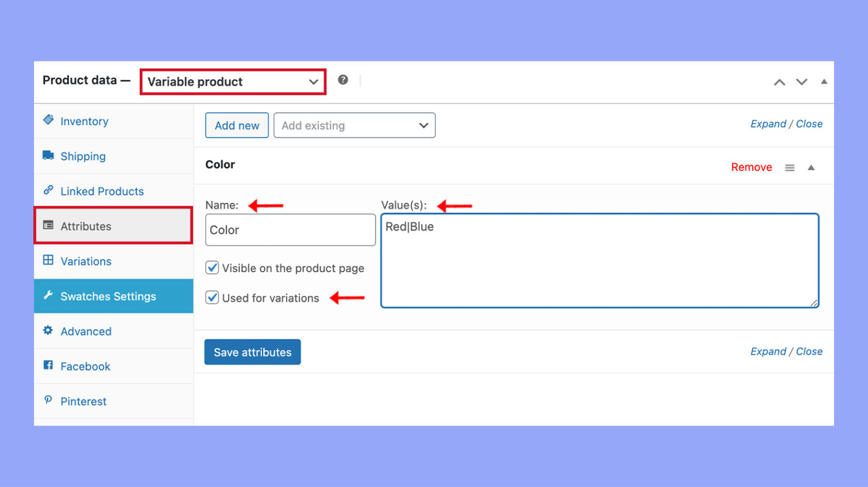Grab the drag handle for the Color attribute

point(790,167)
